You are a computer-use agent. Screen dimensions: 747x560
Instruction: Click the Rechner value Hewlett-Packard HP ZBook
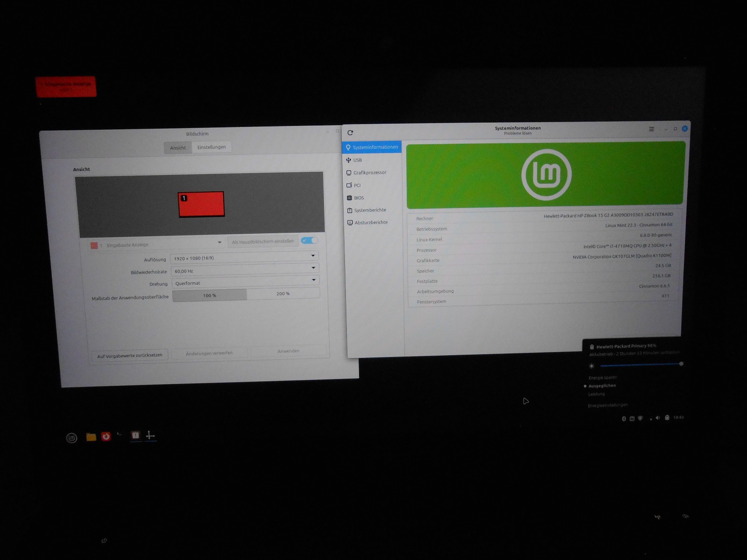608,215
